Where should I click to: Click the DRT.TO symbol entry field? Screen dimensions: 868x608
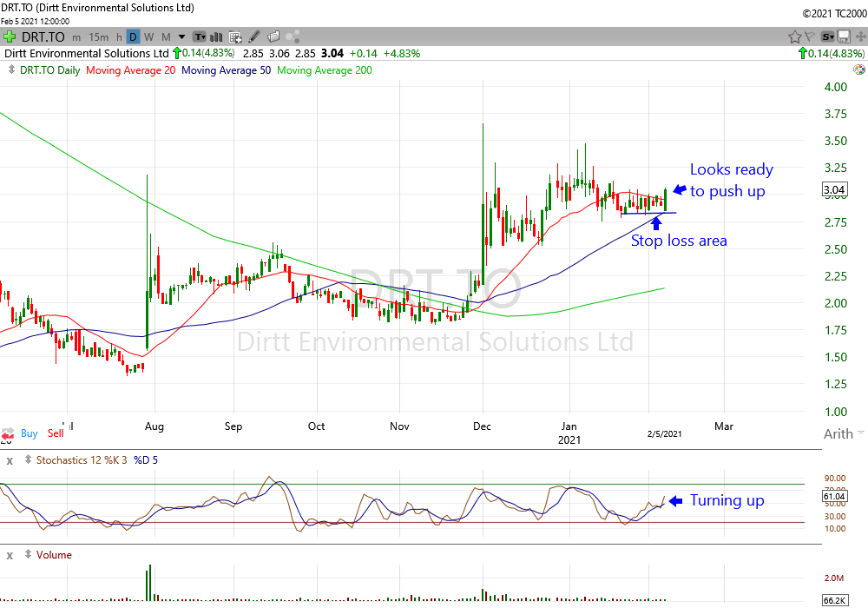click(x=43, y=37)
